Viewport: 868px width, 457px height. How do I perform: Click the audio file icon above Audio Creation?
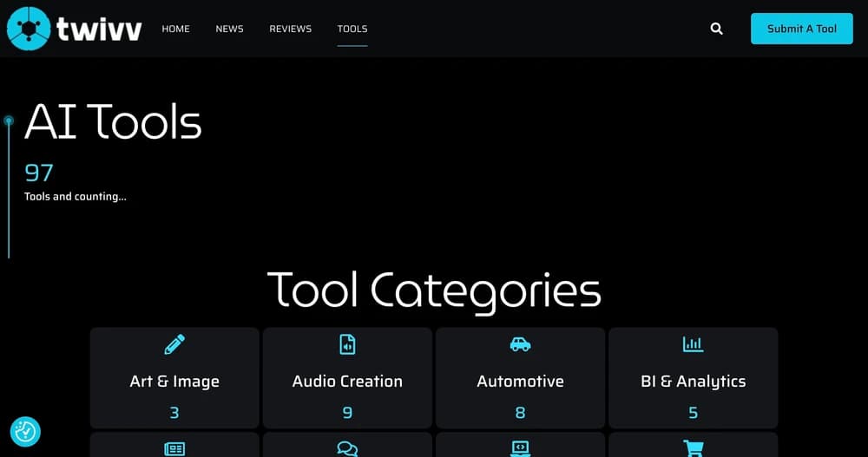(x=348, y=344)
